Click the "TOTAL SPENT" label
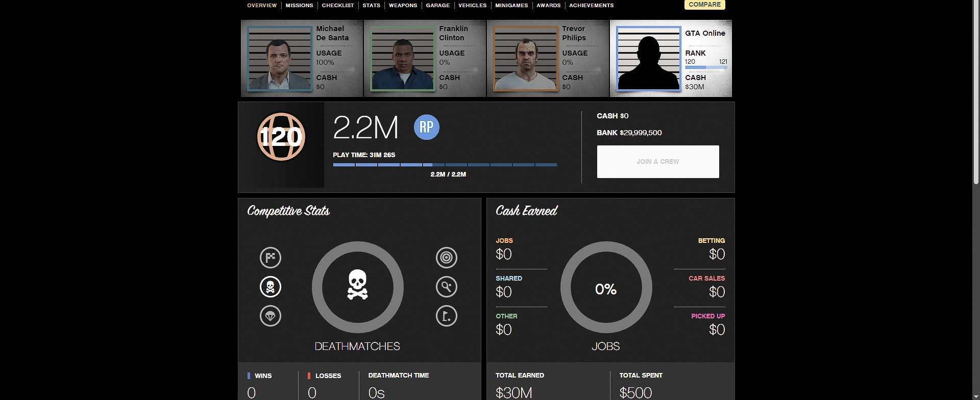Viewport: 980px width, 400px height. click(x=641, y=376)
